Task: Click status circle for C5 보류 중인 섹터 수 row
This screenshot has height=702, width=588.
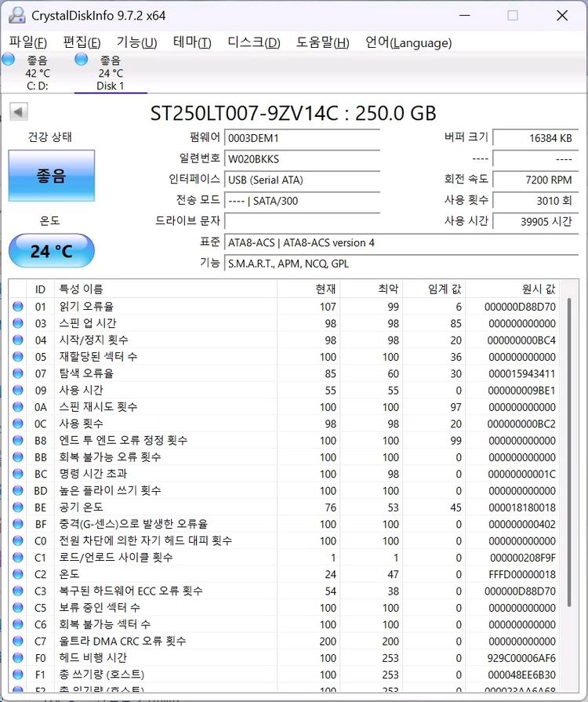Action: point(17,607)
